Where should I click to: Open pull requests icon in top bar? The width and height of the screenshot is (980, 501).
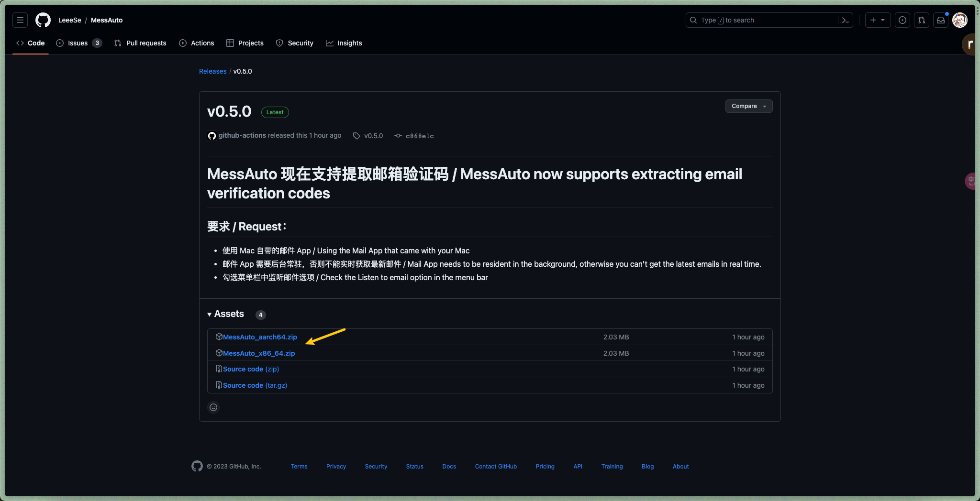[922, 20]
